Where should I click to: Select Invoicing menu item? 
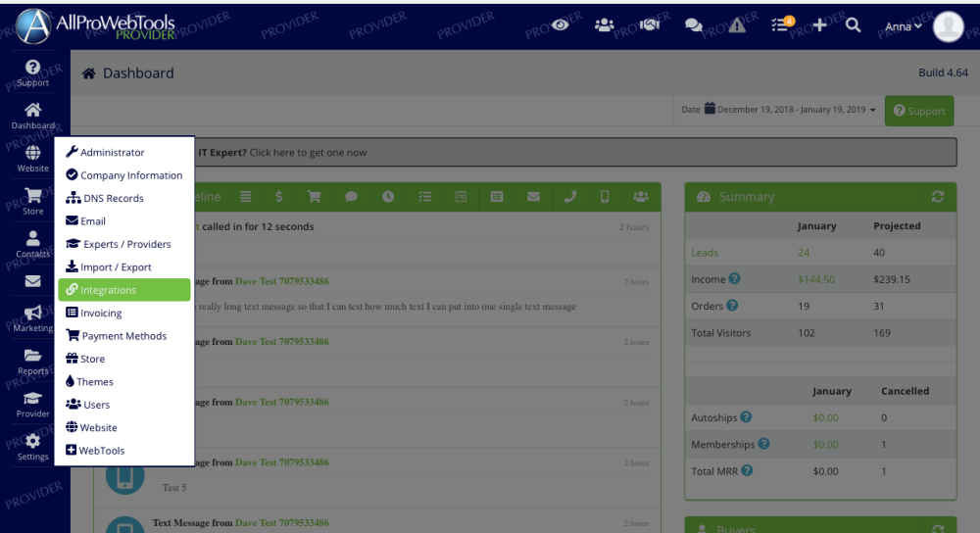point(124,313)
